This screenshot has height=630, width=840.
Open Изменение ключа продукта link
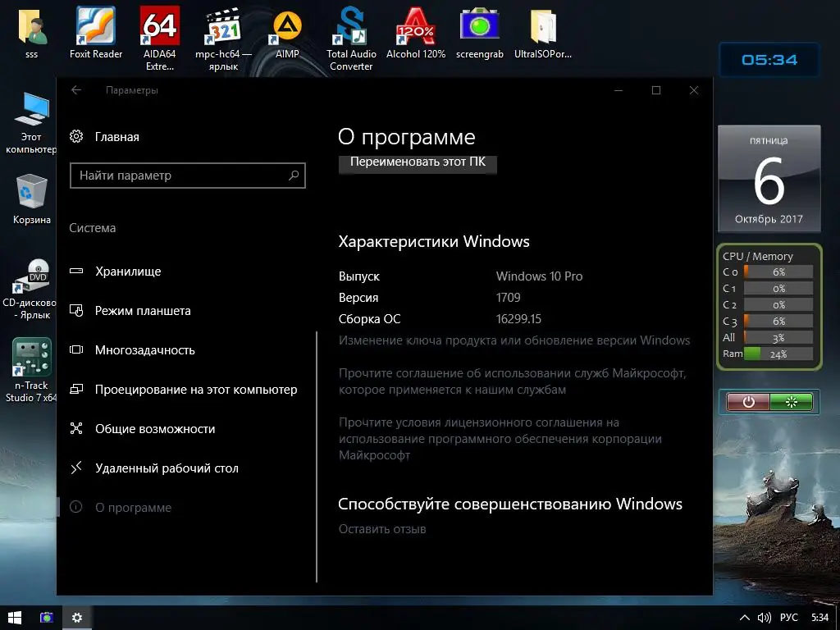[x=514, y=340]
